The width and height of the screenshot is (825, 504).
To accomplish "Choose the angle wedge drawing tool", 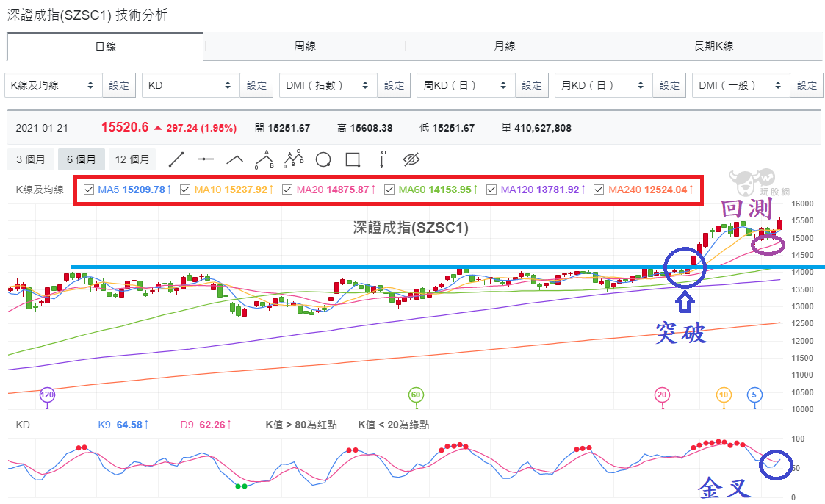I will coord(234,159).
